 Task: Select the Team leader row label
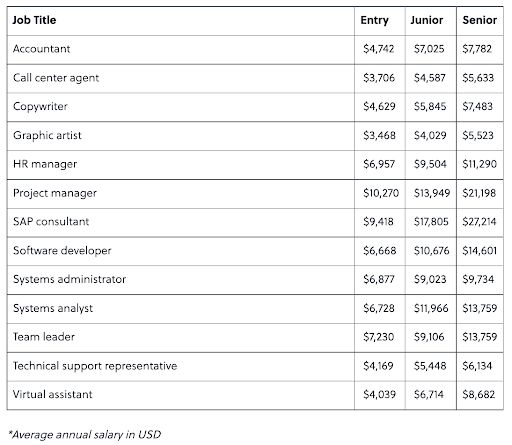point(44,337)
